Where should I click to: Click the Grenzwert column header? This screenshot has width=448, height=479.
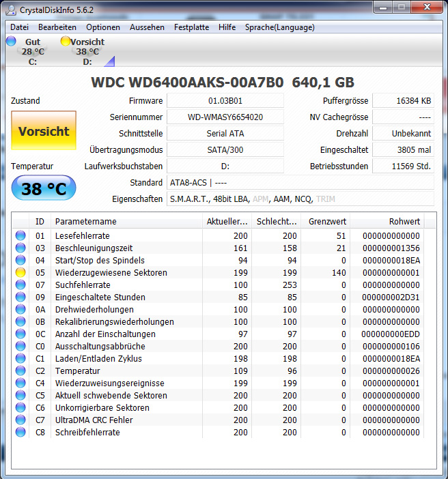click(x=326, y=222)
